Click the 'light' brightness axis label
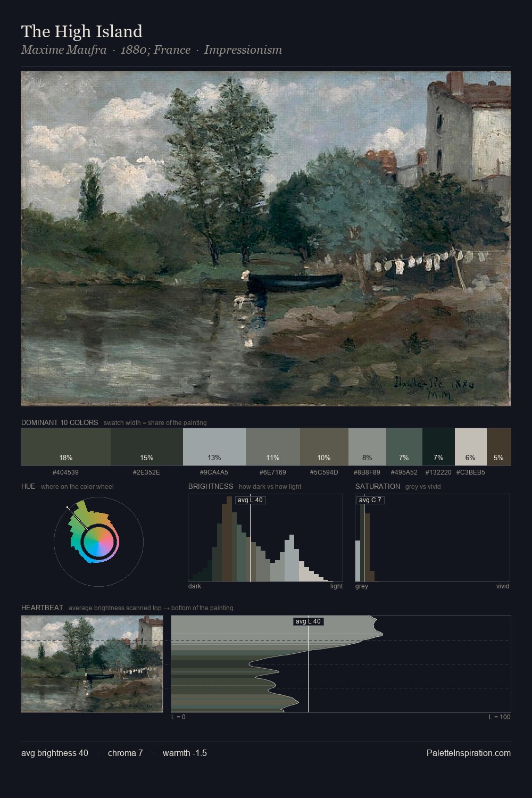 (337, 586)
